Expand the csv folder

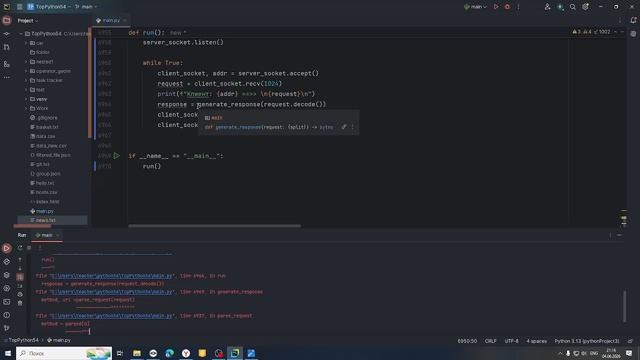point(26,43)
